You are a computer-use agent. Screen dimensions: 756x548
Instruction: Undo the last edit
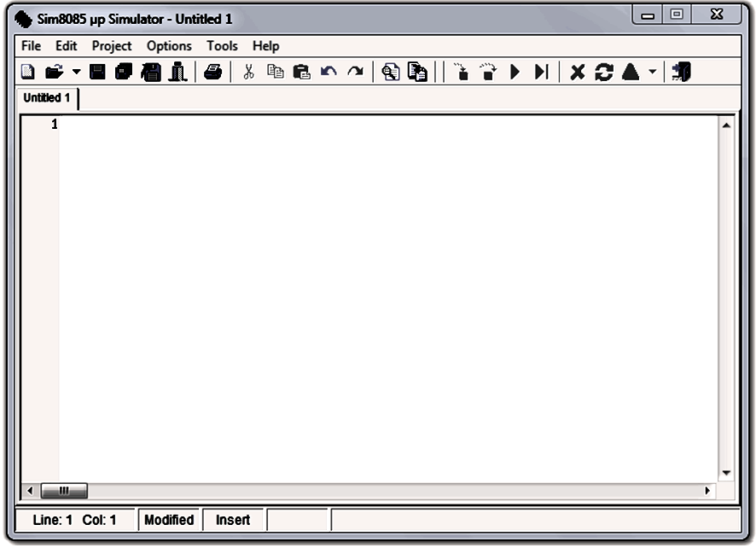329,73
